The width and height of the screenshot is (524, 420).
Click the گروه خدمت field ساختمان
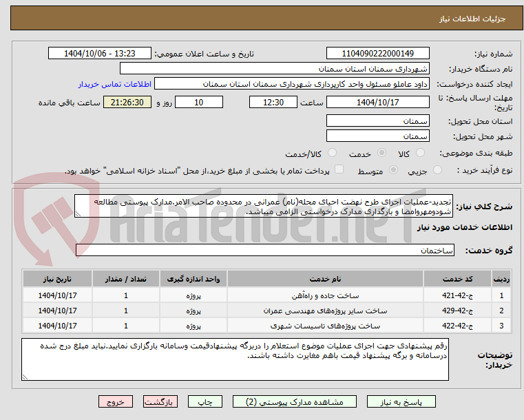265,250
